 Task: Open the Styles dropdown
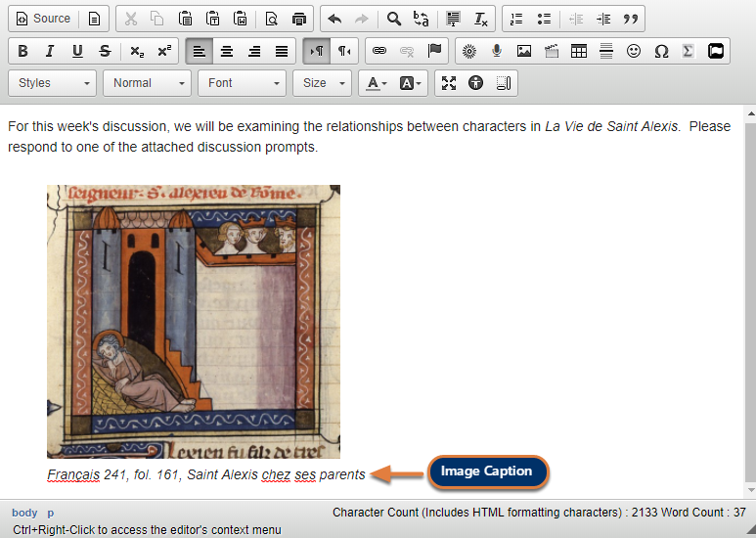click(x=52, y=83)
